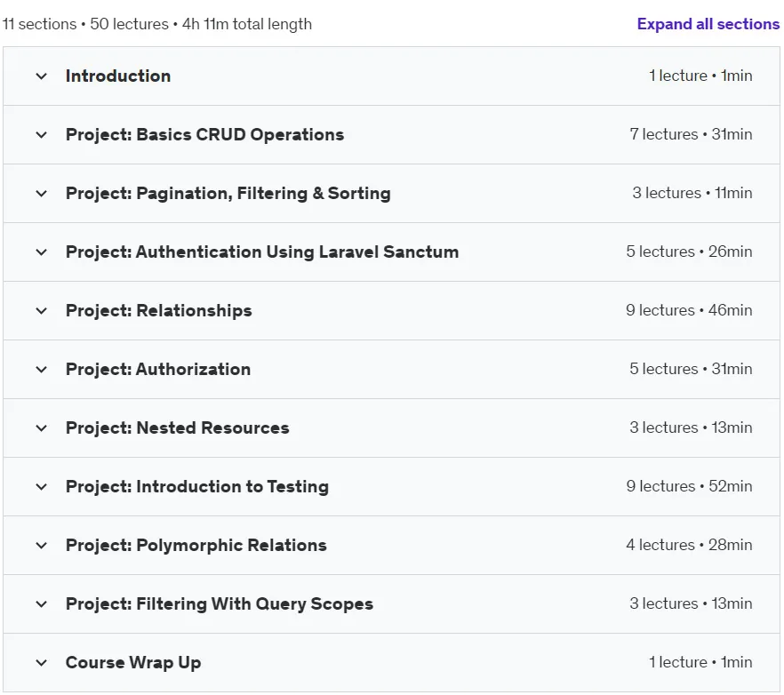Click 9 lectures 46min label for Relationships

pos(689,310)
